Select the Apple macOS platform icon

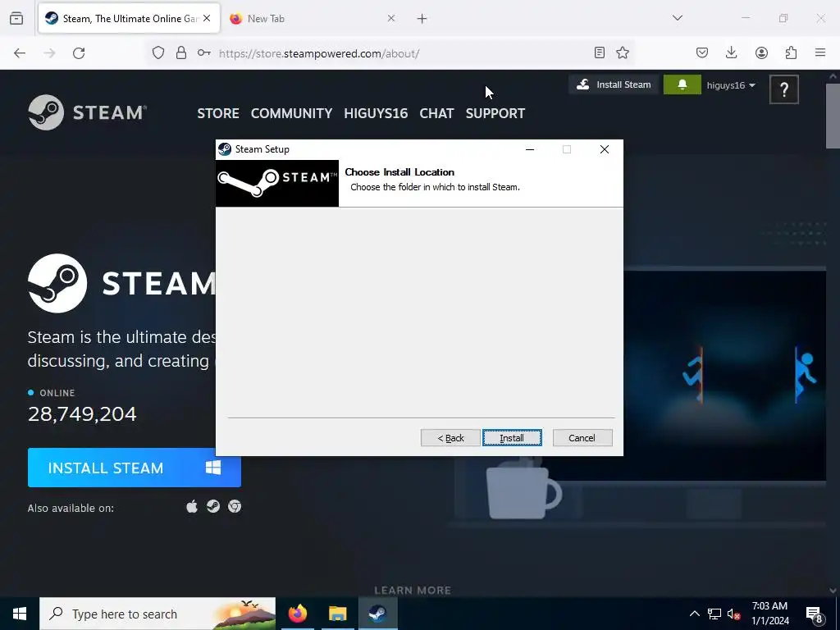point(192,506)
